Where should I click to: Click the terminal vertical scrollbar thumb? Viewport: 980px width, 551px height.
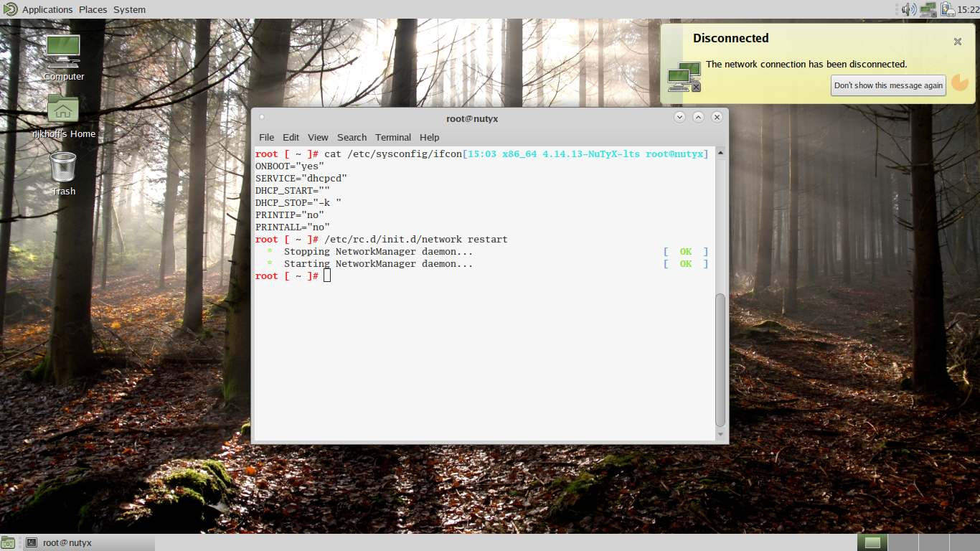click(720, 360)
